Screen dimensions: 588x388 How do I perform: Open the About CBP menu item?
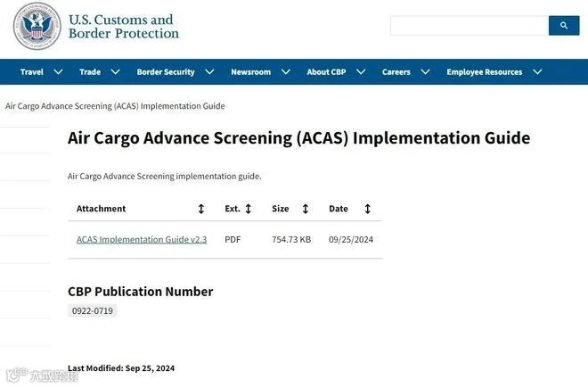tap(326, 71)
